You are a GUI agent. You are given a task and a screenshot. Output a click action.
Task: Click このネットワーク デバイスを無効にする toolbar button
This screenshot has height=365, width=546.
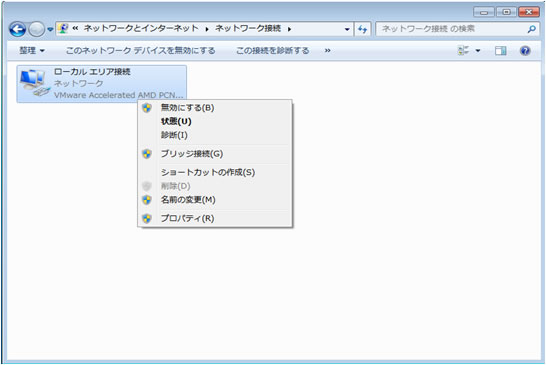(x=140, y=51)
